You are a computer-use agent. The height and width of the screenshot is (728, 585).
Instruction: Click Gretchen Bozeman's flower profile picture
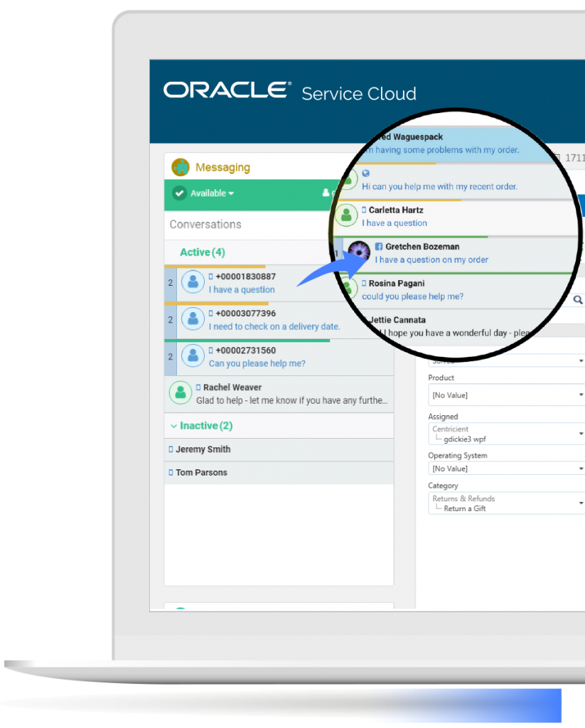coord(359,253)
